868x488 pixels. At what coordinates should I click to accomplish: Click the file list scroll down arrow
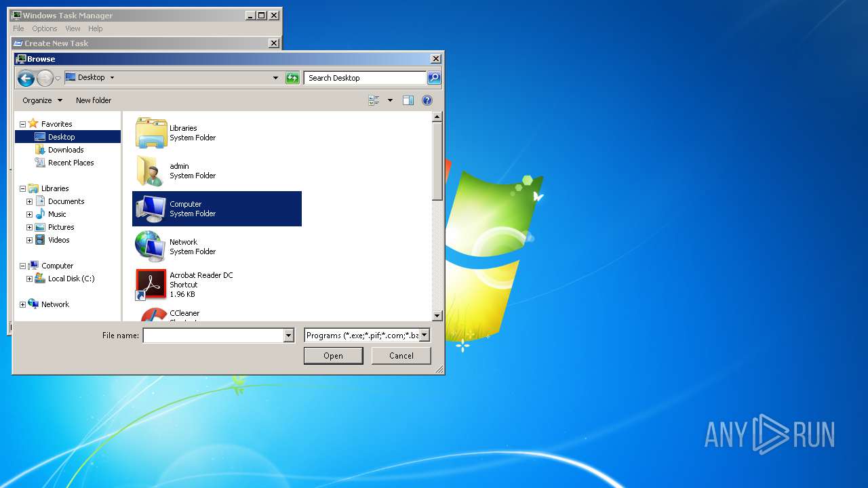437,316
